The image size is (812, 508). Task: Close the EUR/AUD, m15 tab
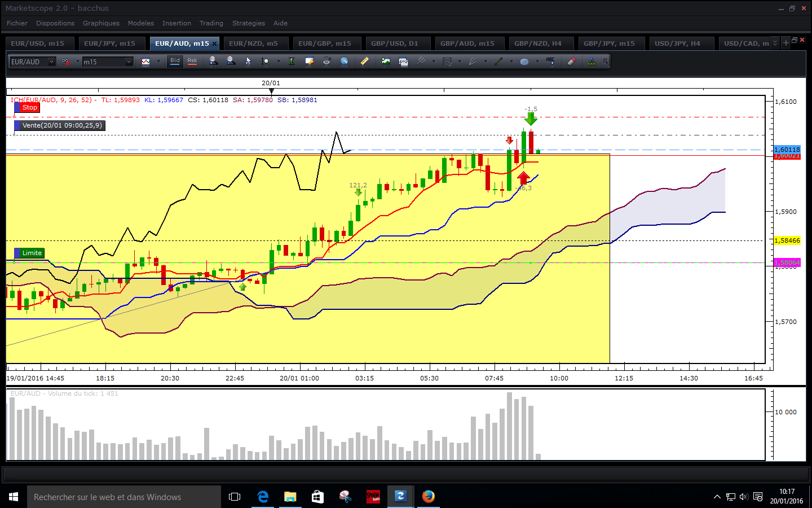tap(214, 43)
